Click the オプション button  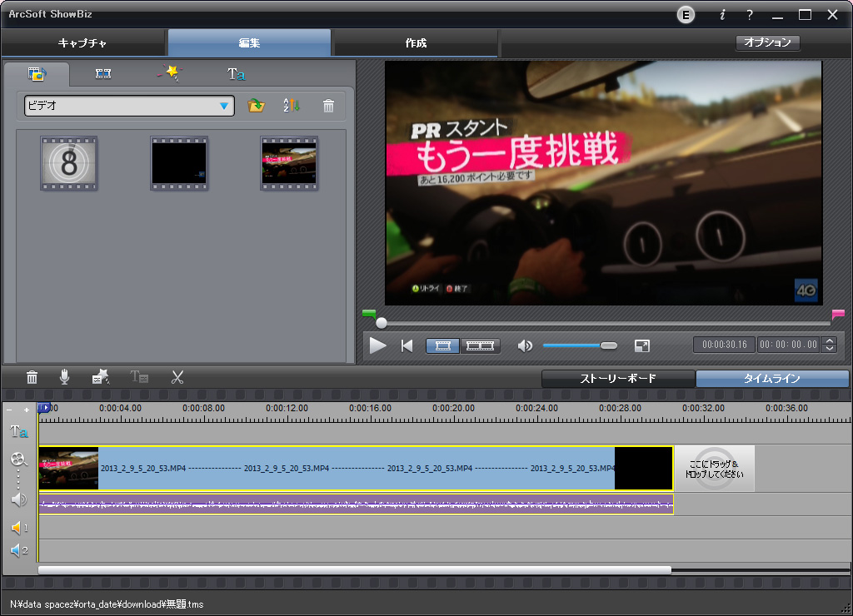pyautogui.click(x=767, y=42)
